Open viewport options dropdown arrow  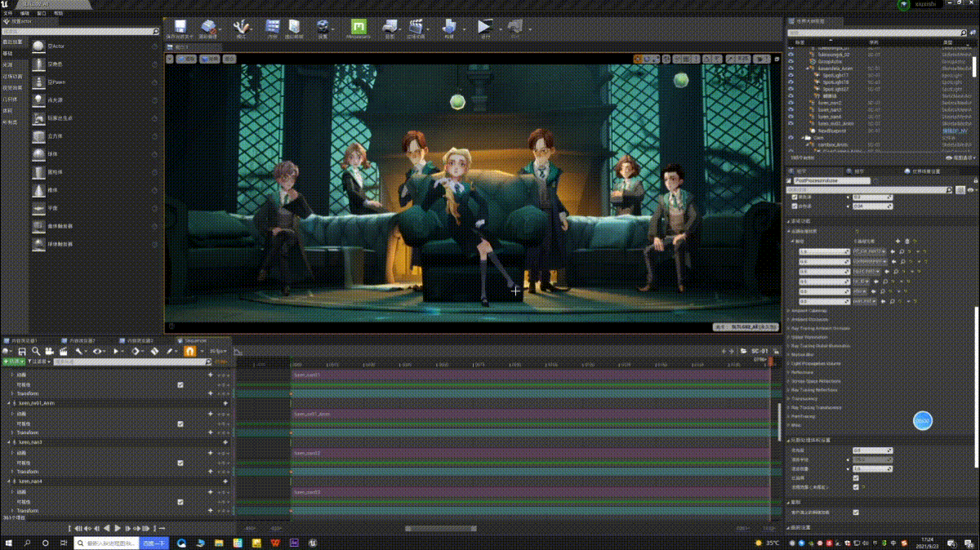pyautogui.click(x=171, y=59)
